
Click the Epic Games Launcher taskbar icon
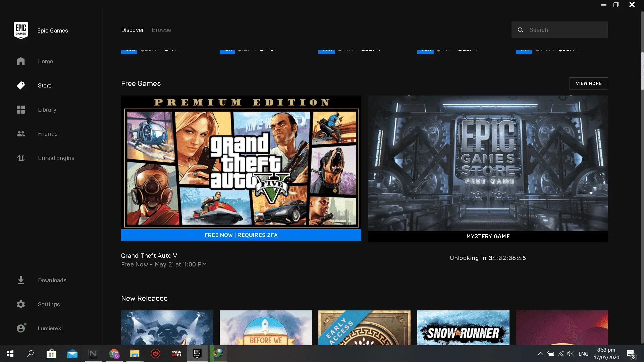[197, 354]
